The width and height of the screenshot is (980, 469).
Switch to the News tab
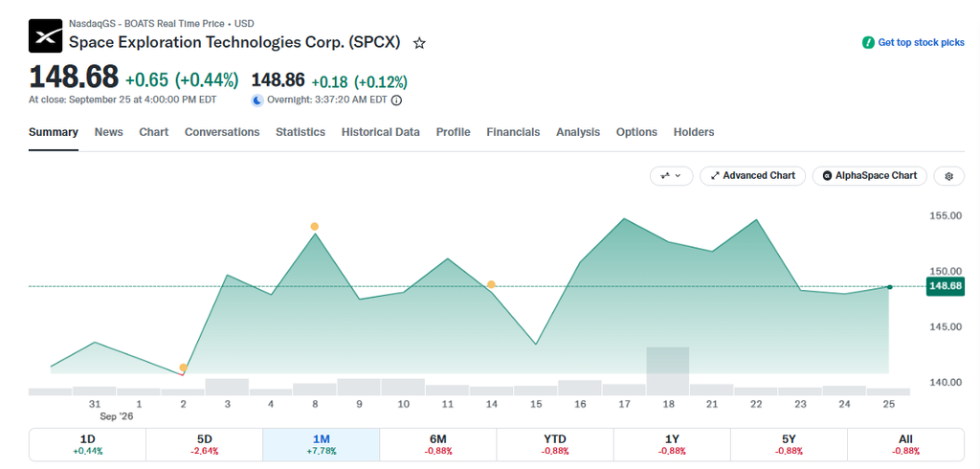tap(109, 132)
